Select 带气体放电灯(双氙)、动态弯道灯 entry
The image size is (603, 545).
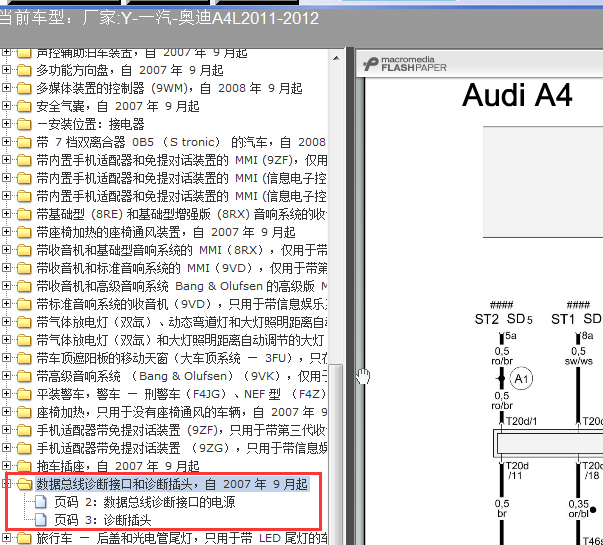[182, 322]
